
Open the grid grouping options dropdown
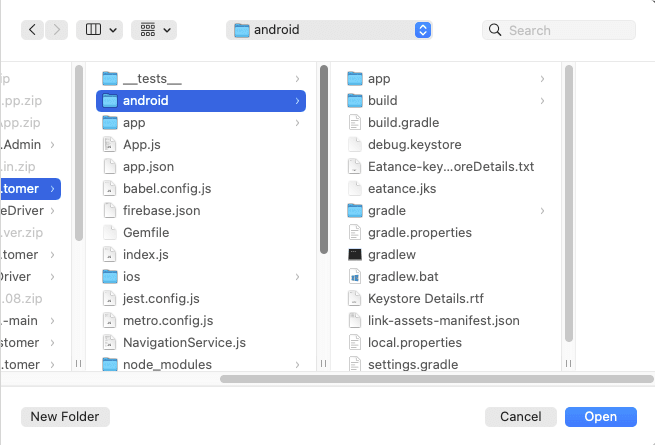click(x=153, y=30)
